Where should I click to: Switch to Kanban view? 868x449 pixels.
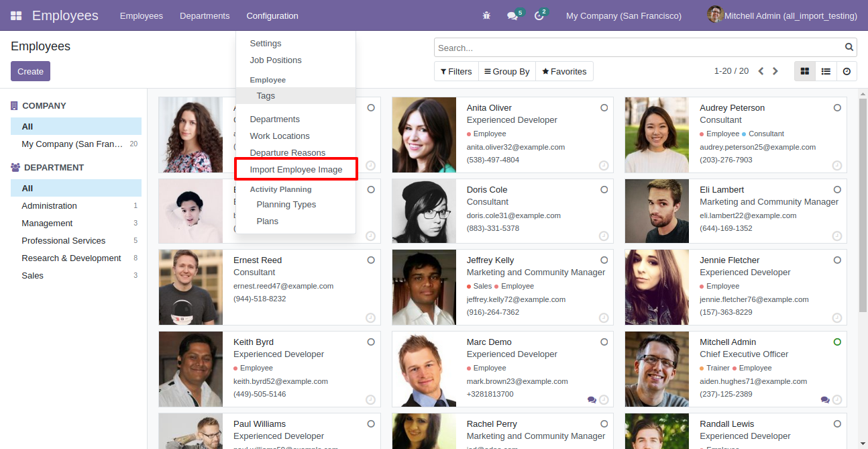pyautogui.click(x=805, y=71)
